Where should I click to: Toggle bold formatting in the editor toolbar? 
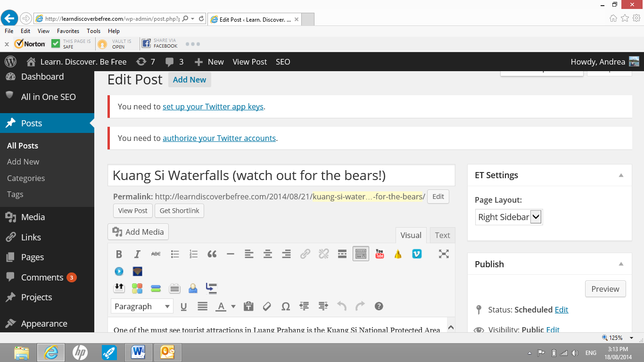[119, 254]
